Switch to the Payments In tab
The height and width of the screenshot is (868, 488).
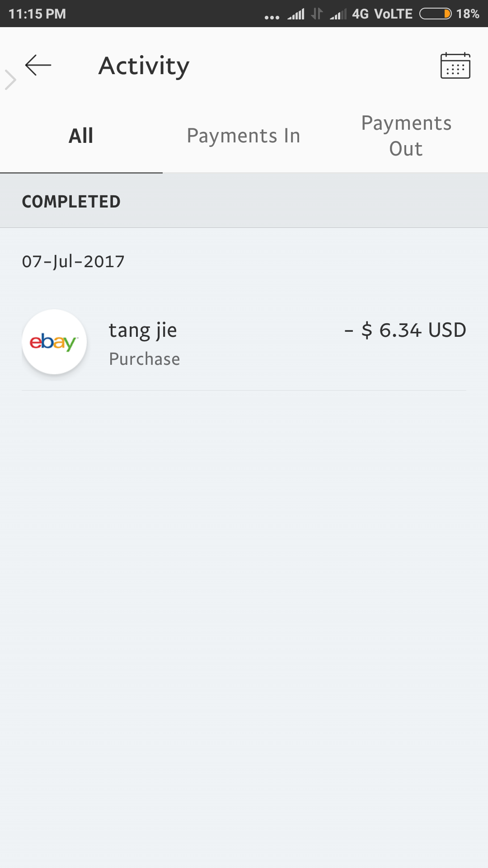244,136
